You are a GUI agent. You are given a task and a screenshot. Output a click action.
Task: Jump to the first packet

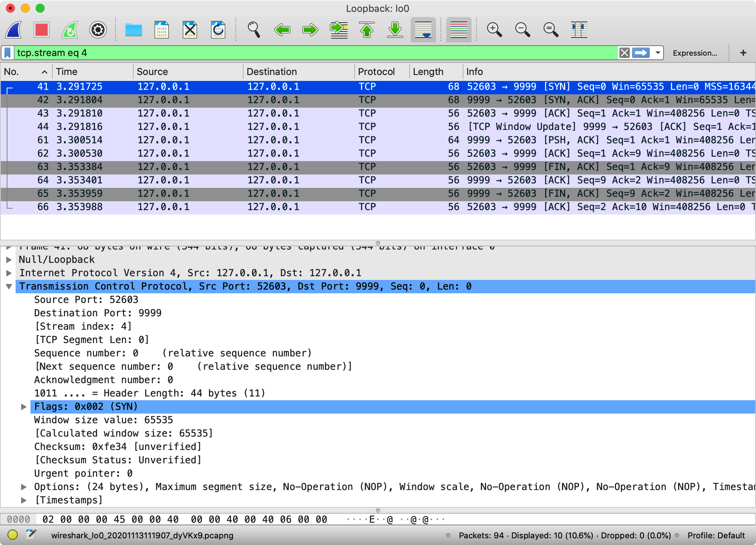(x=367, y=30)
